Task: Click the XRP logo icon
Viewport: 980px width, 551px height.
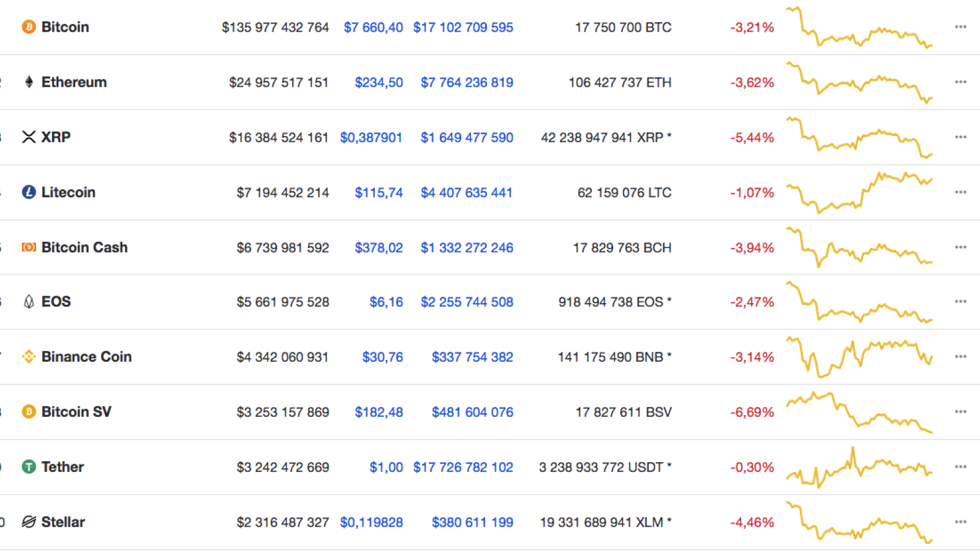Action: tap(29, 137)
